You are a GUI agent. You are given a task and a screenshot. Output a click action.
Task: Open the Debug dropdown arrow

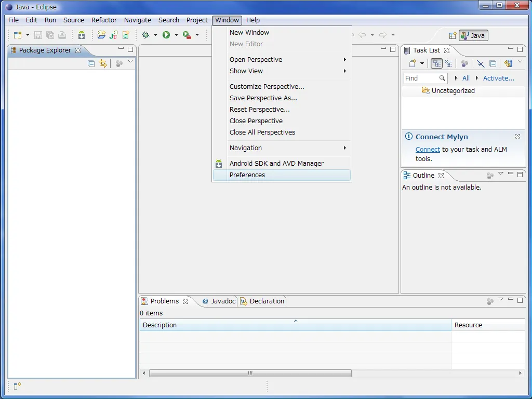pos(155,35)
